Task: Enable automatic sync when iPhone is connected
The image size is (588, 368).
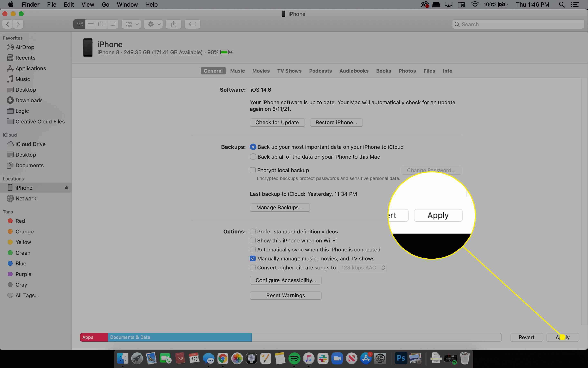Action: 253,249
